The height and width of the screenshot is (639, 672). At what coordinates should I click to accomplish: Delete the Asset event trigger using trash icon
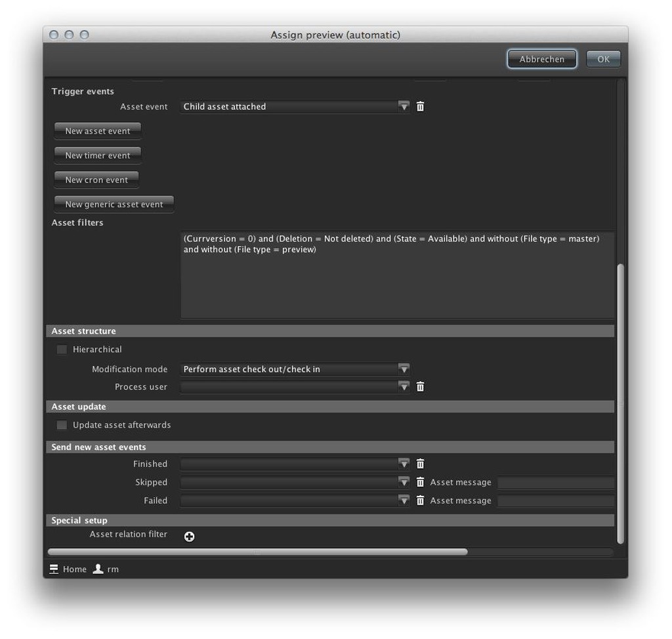(x=420, y=106)
